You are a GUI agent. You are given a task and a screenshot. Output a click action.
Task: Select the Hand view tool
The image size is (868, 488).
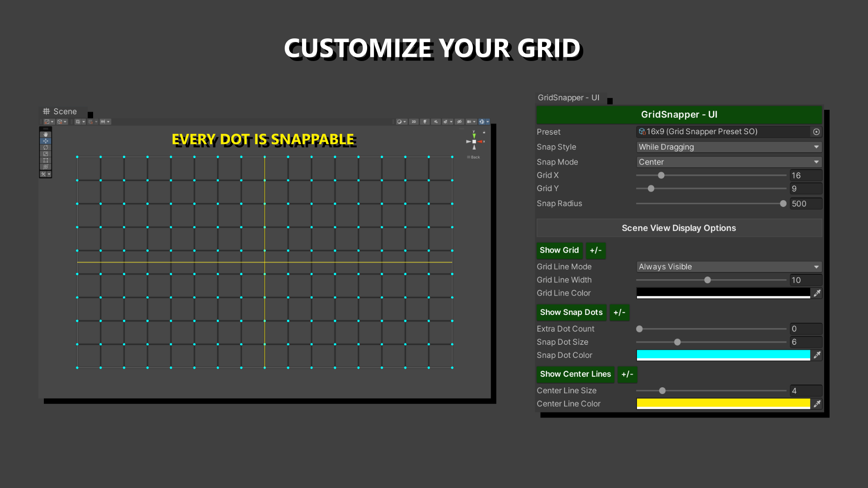(45, 134)
